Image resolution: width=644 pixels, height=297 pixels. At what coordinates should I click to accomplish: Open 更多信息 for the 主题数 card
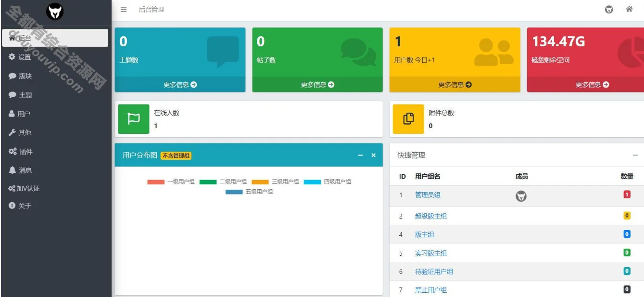(x=180, y=84)
